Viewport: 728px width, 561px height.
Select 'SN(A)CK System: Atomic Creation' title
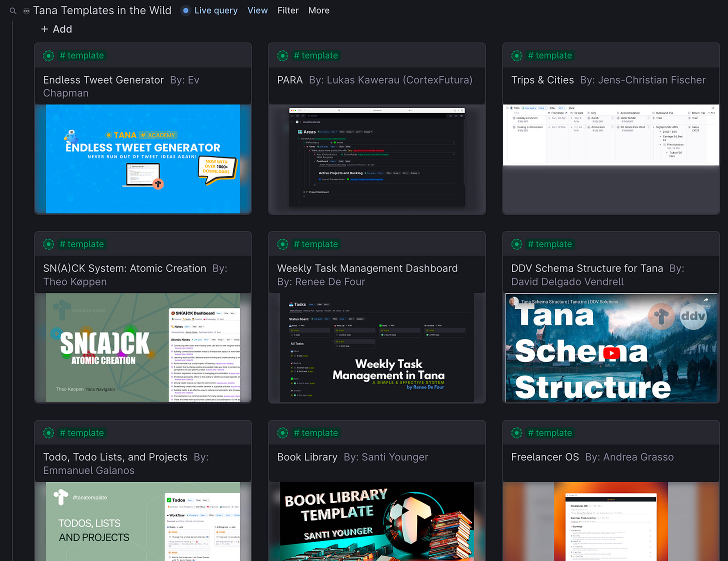click(x=124, y=268)
